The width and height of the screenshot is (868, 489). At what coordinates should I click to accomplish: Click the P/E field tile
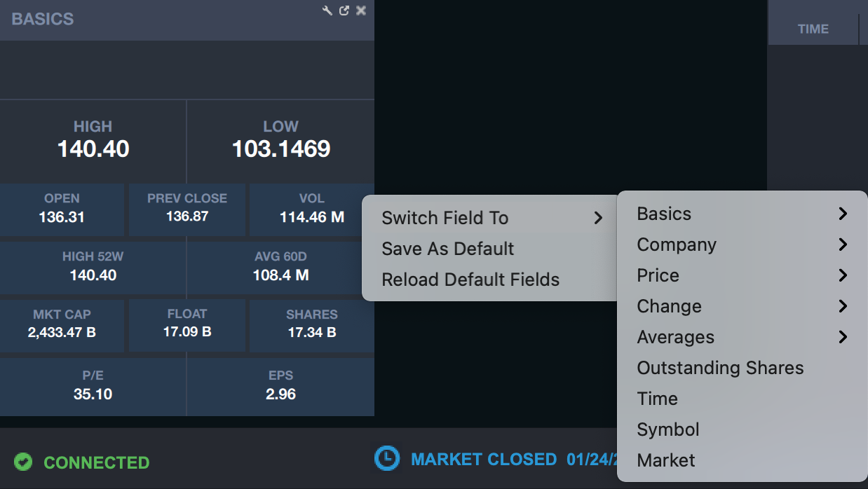click(x=93, y=385)
